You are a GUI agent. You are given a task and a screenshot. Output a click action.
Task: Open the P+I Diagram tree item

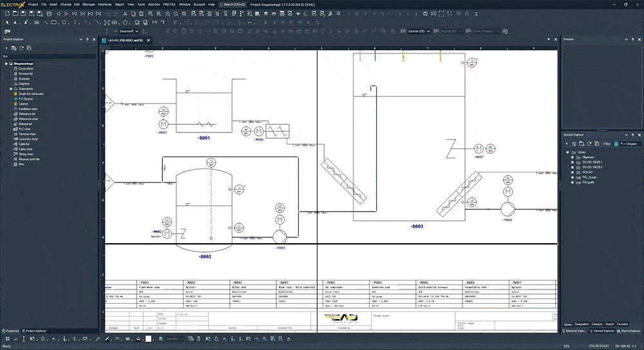tap(26, 99)
